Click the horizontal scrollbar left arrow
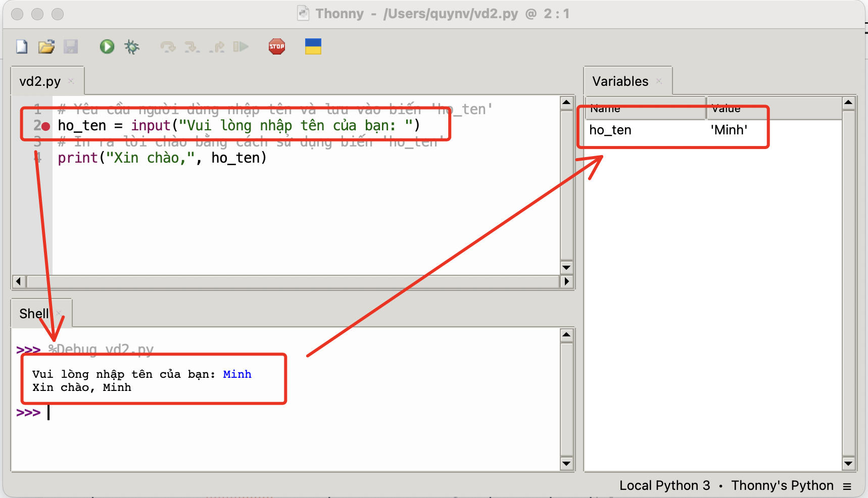 18,281
